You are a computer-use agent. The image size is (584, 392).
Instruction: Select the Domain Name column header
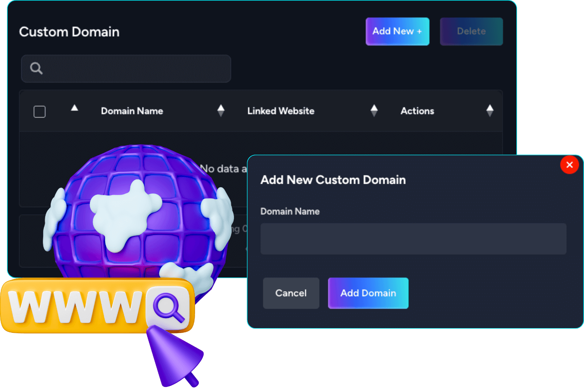point(132,111)
